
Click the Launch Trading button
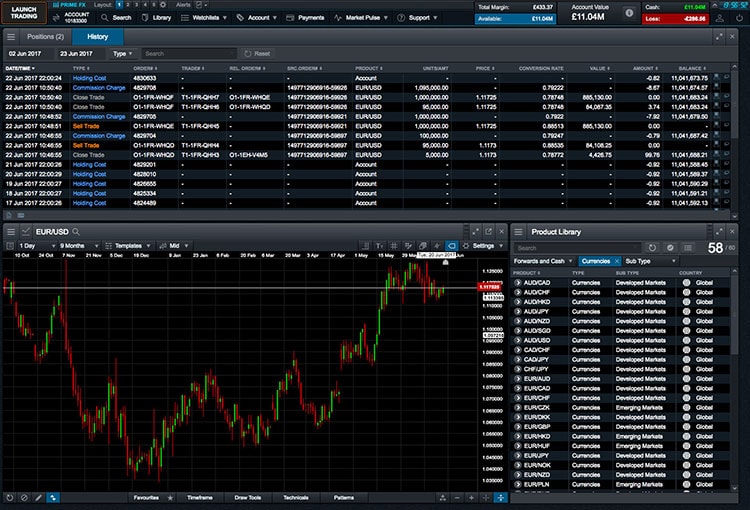(23, 11)
